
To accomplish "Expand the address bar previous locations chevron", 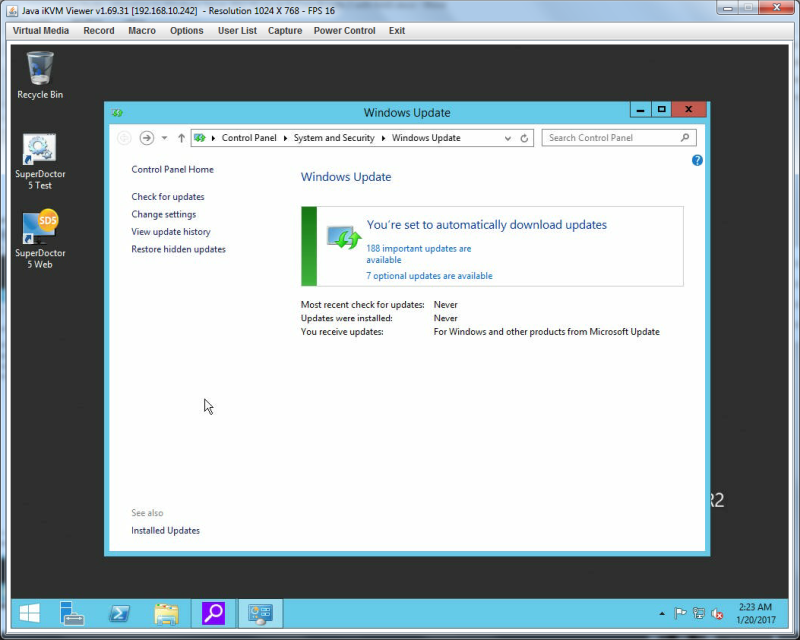I will coord(508,138).
